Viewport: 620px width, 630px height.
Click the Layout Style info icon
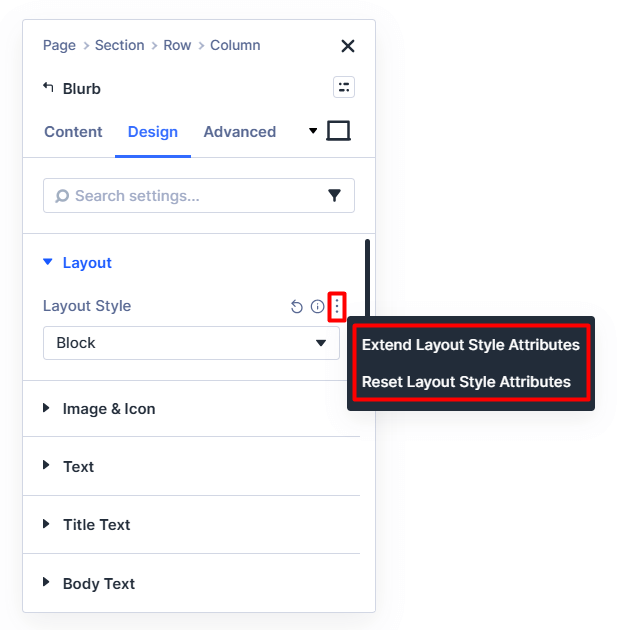(x=317, y=307)
